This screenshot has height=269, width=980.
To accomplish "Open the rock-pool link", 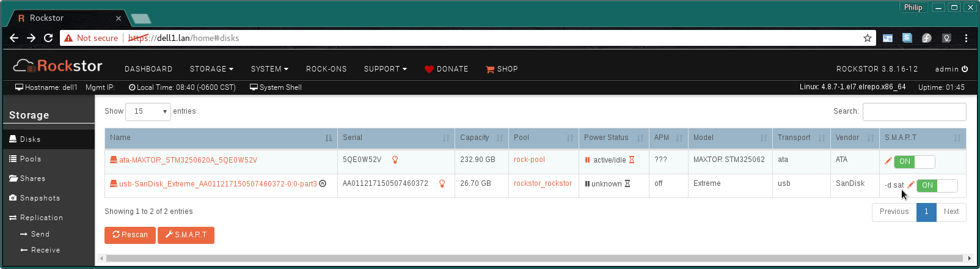I will point(529,160).
